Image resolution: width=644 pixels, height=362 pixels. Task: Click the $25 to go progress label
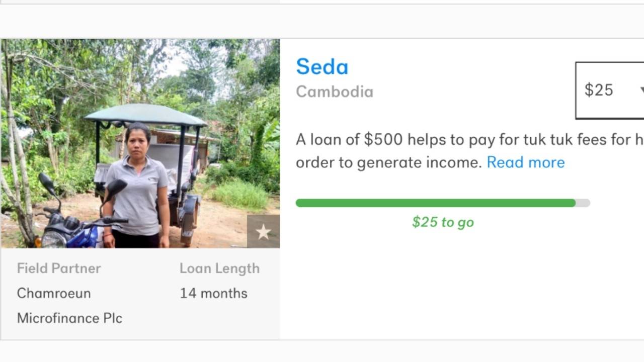[x=443, y=222]
